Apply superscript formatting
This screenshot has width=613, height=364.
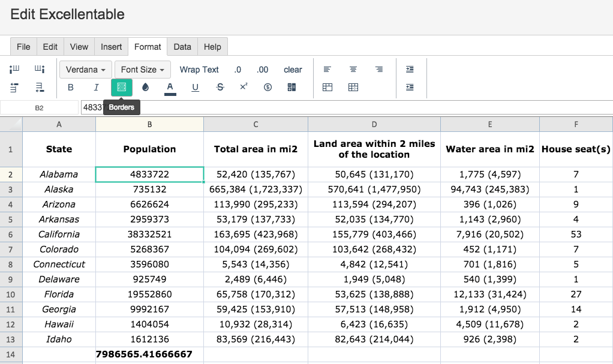[x=244, y=88]
